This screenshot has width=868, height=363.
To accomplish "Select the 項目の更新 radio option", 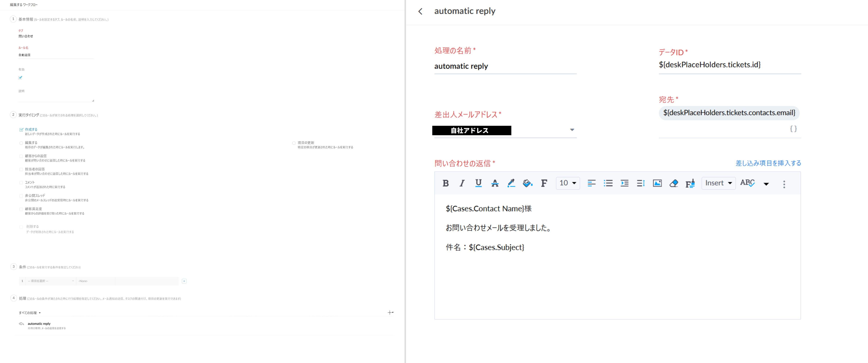I will tap(294, 143).
